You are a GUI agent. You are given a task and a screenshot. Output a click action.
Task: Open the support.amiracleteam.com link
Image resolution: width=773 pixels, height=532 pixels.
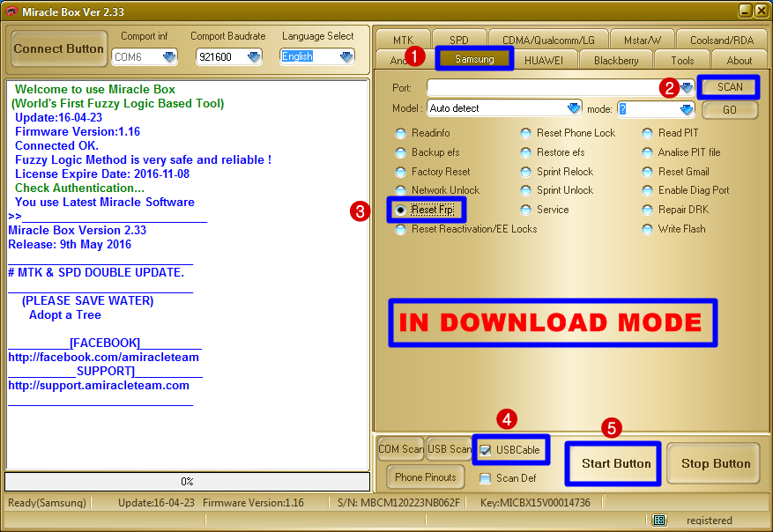pyautogui.click(x=99, y=385)
